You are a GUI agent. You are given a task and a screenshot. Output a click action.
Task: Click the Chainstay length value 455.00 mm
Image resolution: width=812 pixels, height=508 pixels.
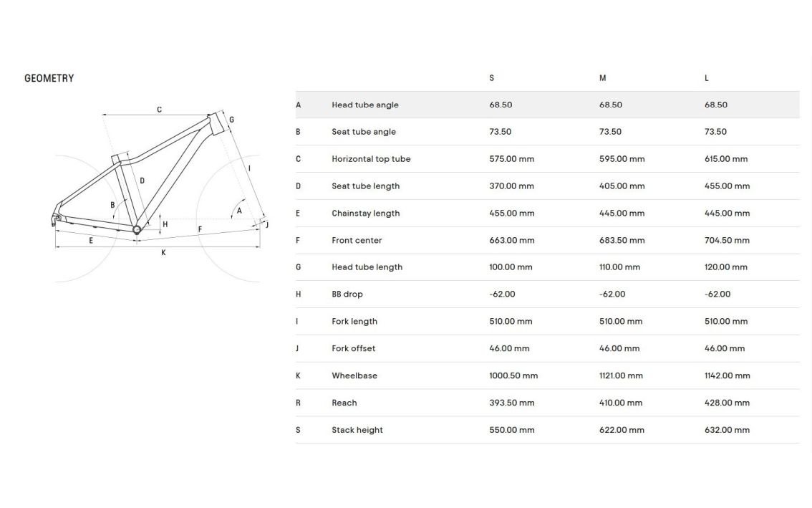click(512, 213)
